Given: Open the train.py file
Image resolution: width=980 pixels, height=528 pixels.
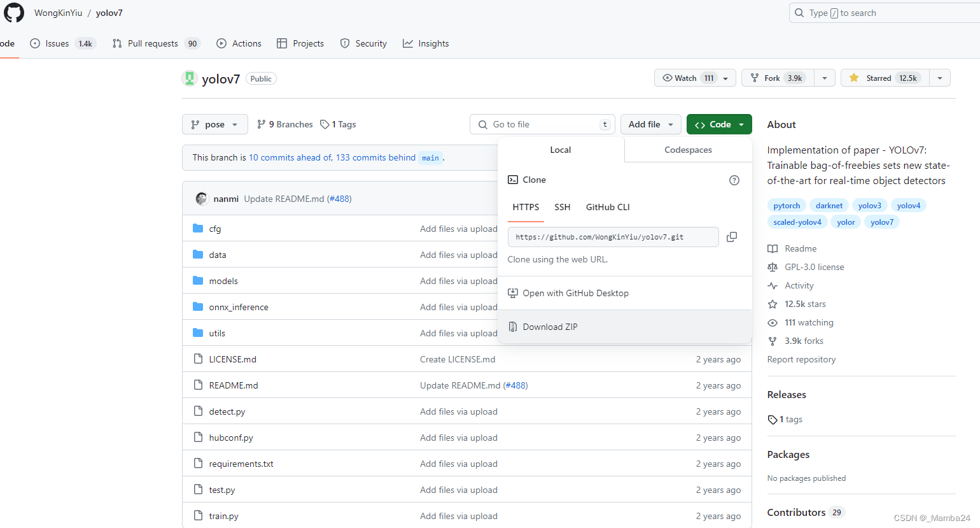Looking at the screenshot, I should pyautogui.click(x=224, y=516).
